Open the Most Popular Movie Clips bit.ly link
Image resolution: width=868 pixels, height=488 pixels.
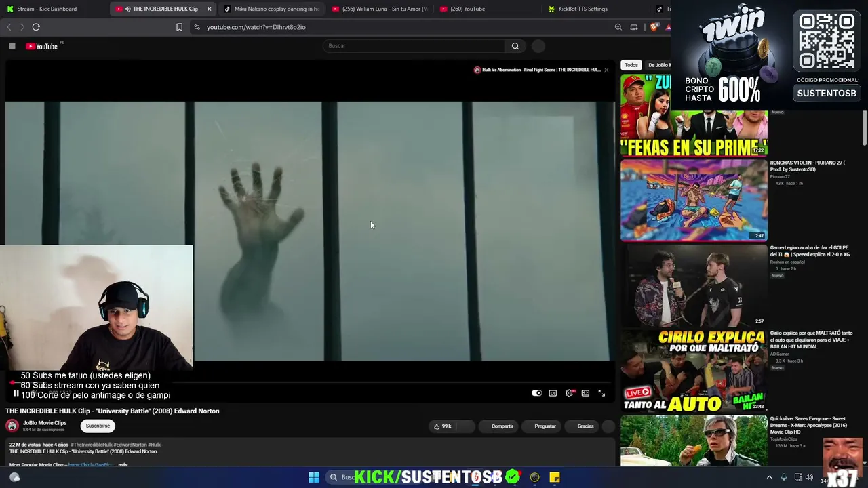[90, 465]
